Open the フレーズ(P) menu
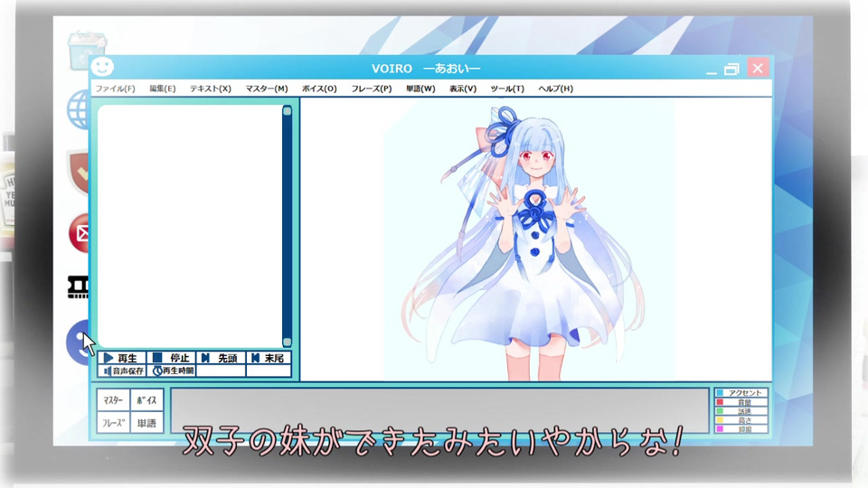The image size is (868, 488). (372, 89)
